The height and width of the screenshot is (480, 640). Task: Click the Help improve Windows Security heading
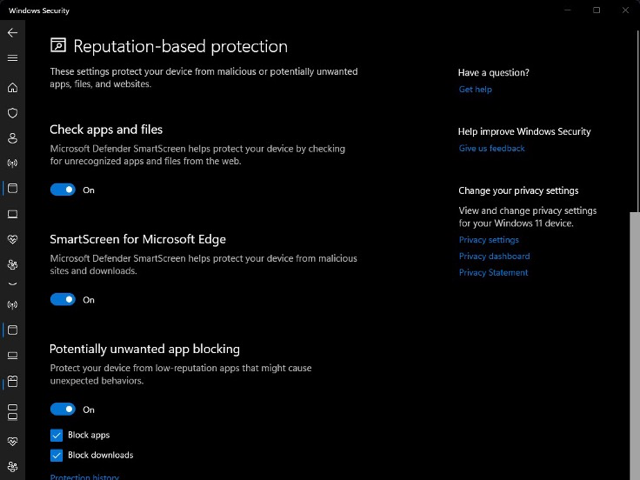point(524,131)
